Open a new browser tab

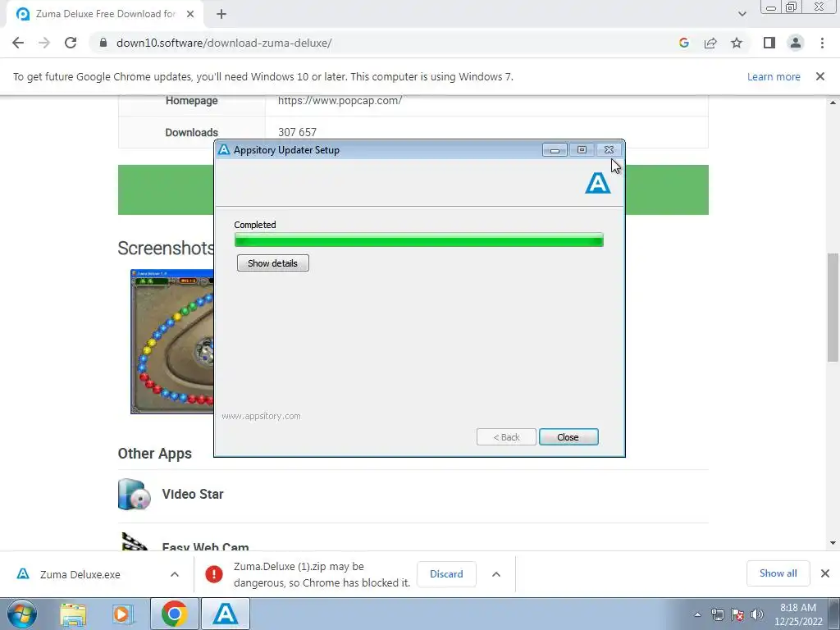221,14
